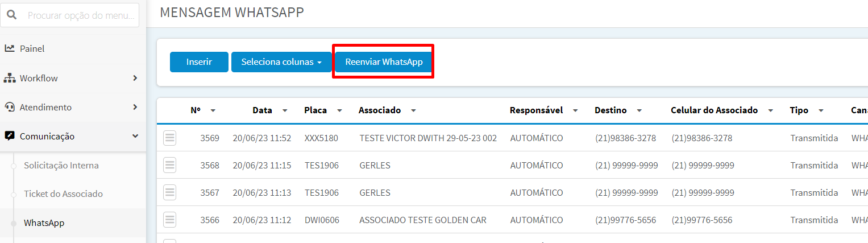Open Celular do Associado column filter arrow
This screenshot has width=868, height=243.
pos(770,111)
